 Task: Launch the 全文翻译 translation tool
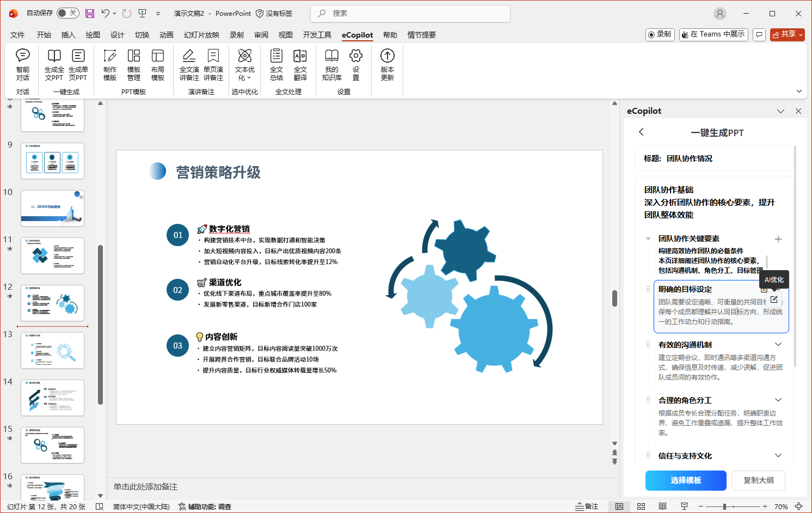(300, 65)
